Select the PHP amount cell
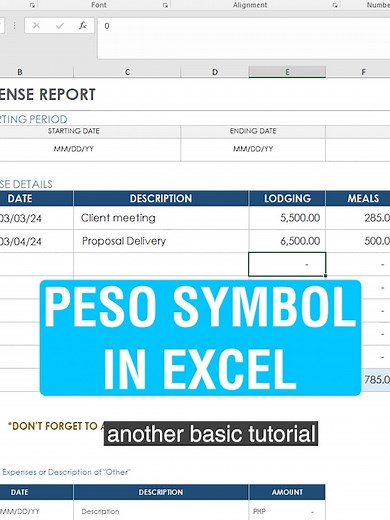Image resolution: width=390 pixels, height=520 pixels. 287,511
